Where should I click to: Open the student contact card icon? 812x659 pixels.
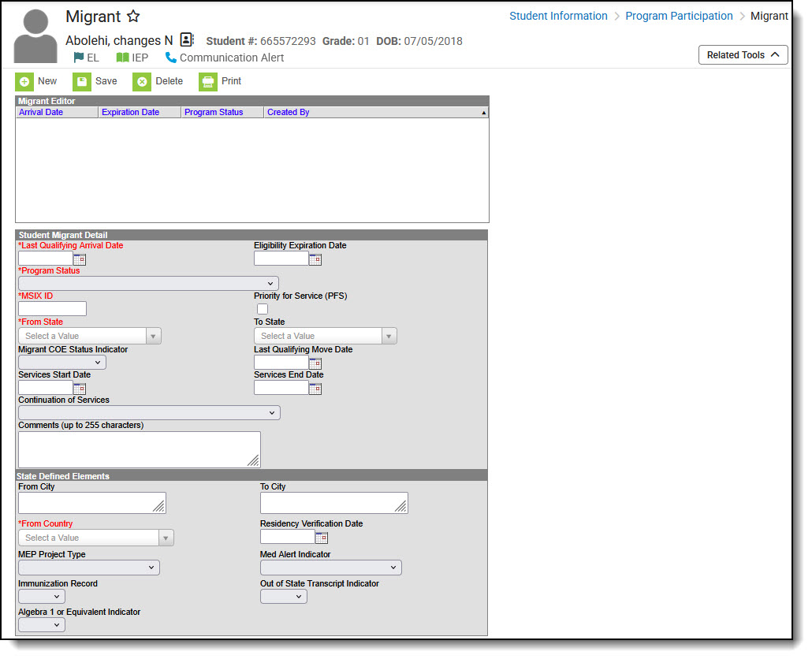click(x=187, y=40)
